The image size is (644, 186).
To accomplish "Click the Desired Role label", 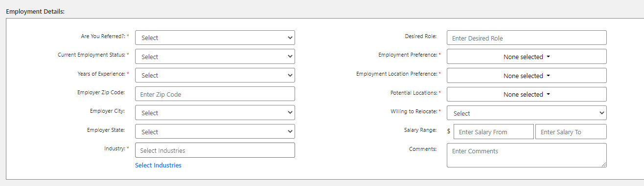I will (x=421, y=36).
